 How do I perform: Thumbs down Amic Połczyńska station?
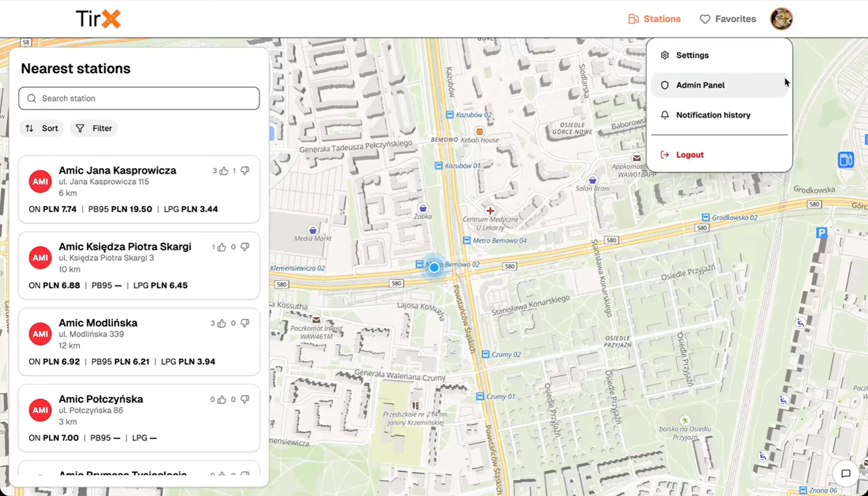[245, 400]
